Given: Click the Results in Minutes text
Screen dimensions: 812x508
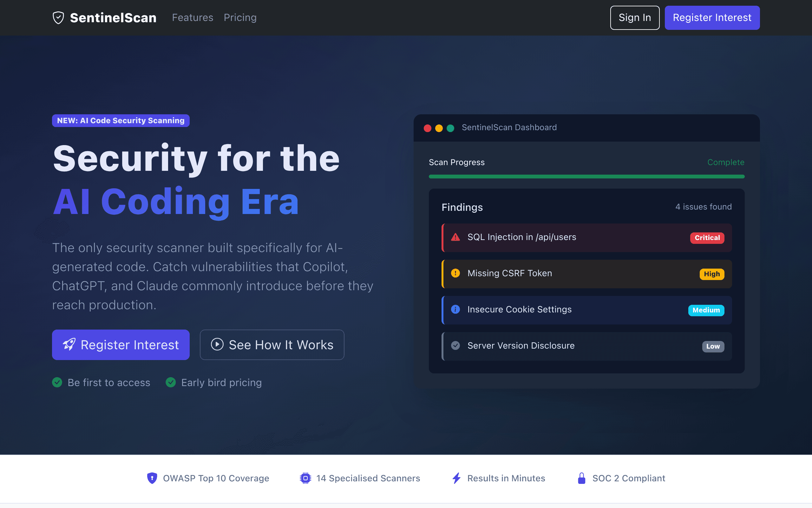Looking at the screenshot, I should point(506,478).
